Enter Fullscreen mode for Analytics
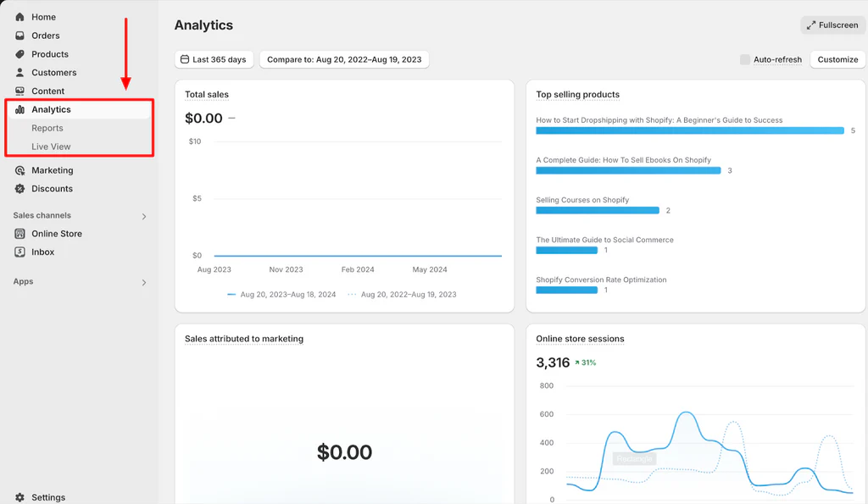Viewport: 868px width, 504px height. pos(832,25)
